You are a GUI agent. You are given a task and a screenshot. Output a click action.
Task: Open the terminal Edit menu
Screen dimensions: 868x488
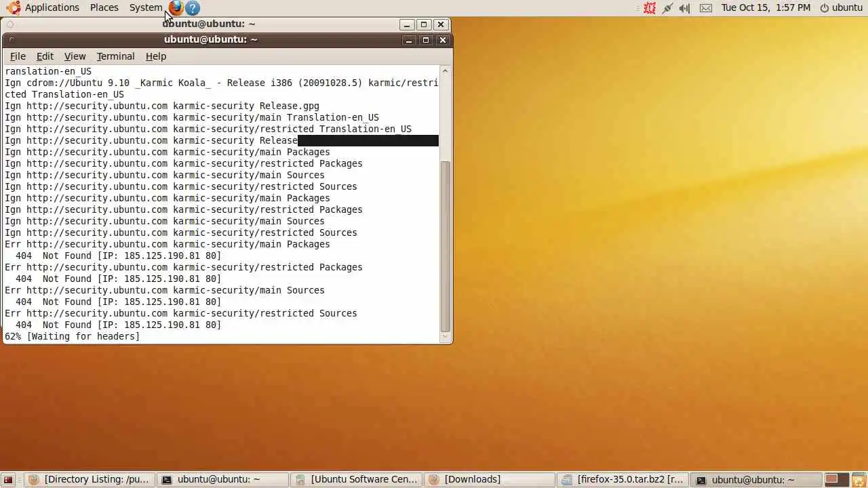click(45, 56)
